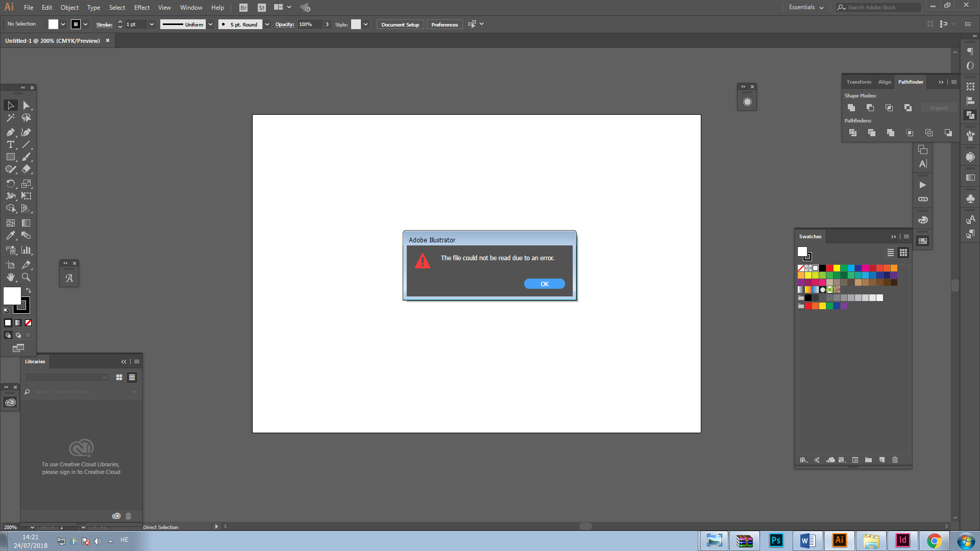980x551 pixels.
Task: Click OK in the error dialog
Action: point(544,284)
